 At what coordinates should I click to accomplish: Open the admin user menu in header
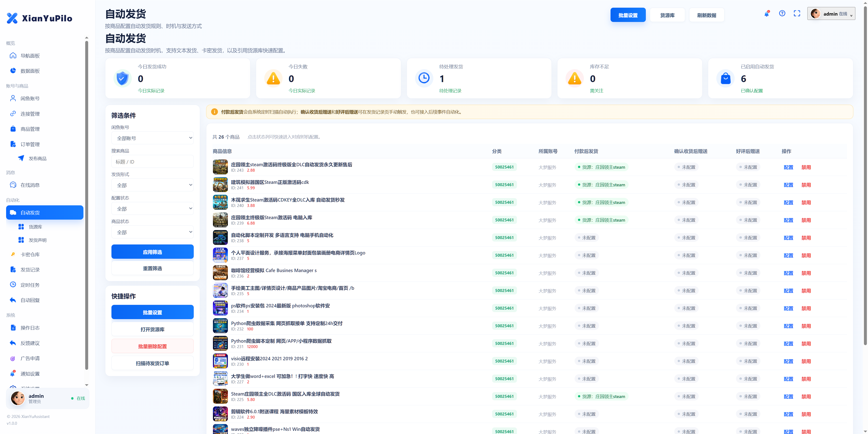click(x=831, y=14)
